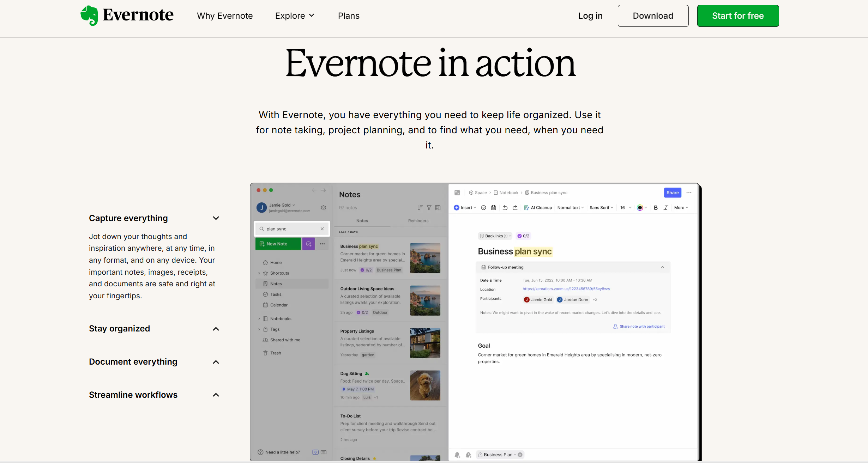Clear the plan sync search with the x
This screenshot has height=463, width=868.
click(x=322, y=229)
